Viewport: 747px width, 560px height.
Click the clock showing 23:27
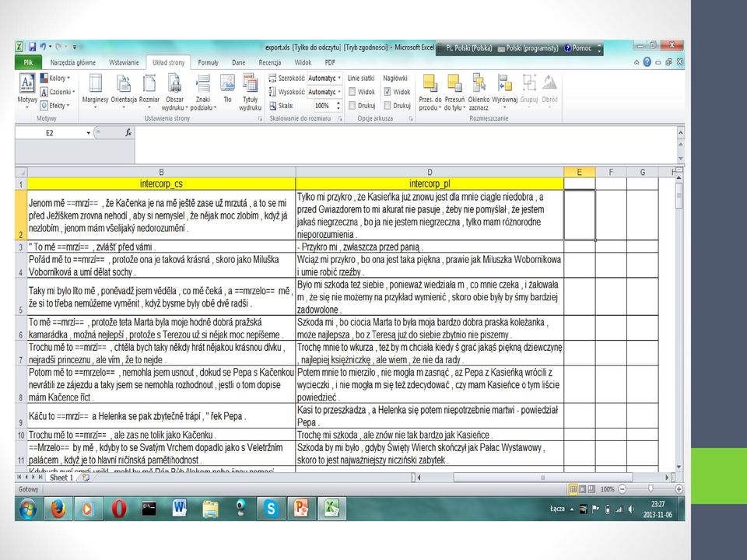pyautogui.click(x=658, y=504)
